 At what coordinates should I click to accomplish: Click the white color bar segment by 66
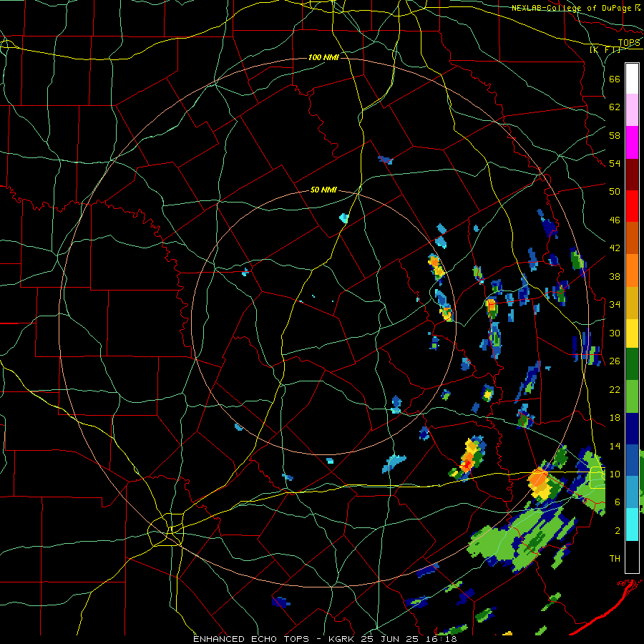pos(632,79)
